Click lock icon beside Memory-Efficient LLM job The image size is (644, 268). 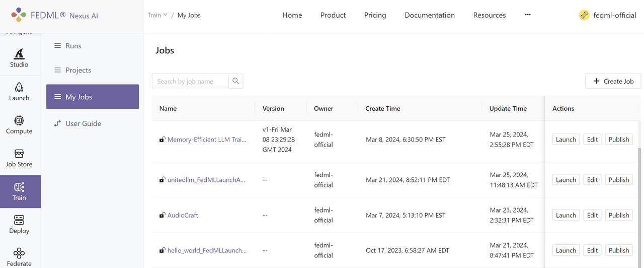162,140
